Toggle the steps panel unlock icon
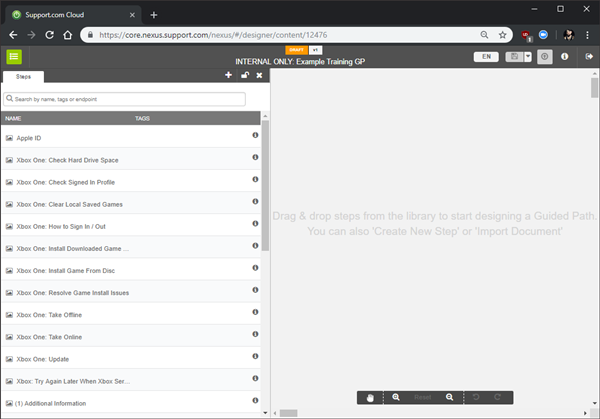 (245, 75)
